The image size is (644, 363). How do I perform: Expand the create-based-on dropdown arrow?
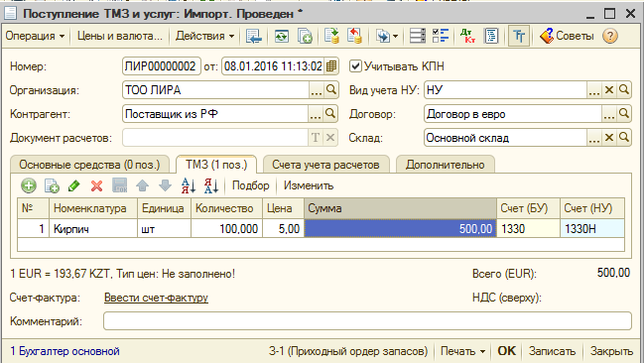[396, 36]
